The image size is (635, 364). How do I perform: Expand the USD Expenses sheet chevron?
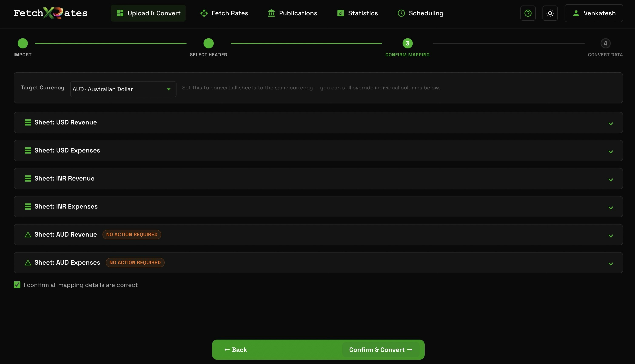611,152
